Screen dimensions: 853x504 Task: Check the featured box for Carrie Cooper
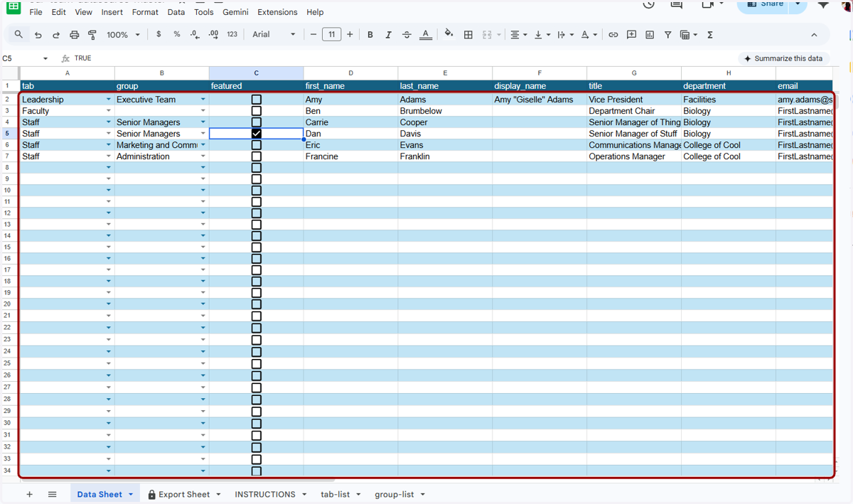pyautogui.click(x=257, y=122)
